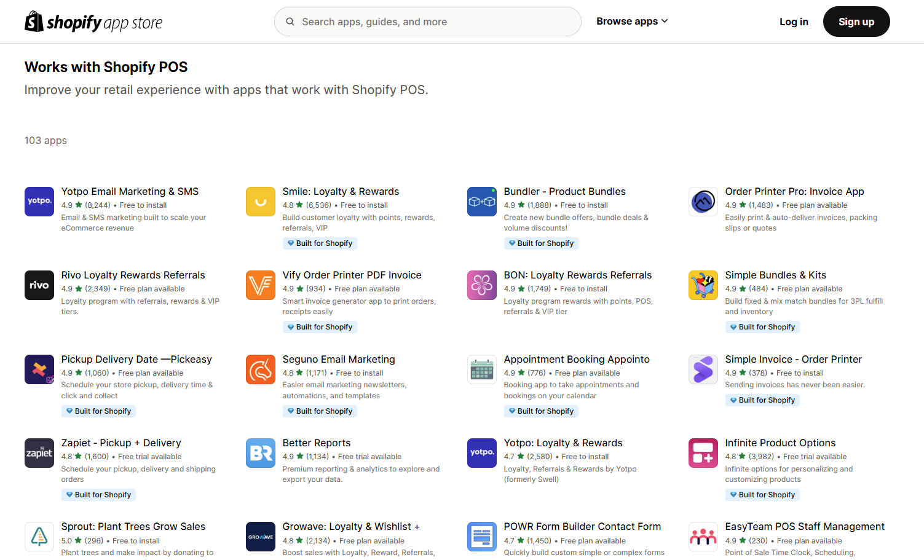Open BON: Loyalty Rewards Referrals title
This screenshot has height=560, width=924.
click(x=577, y=275)
